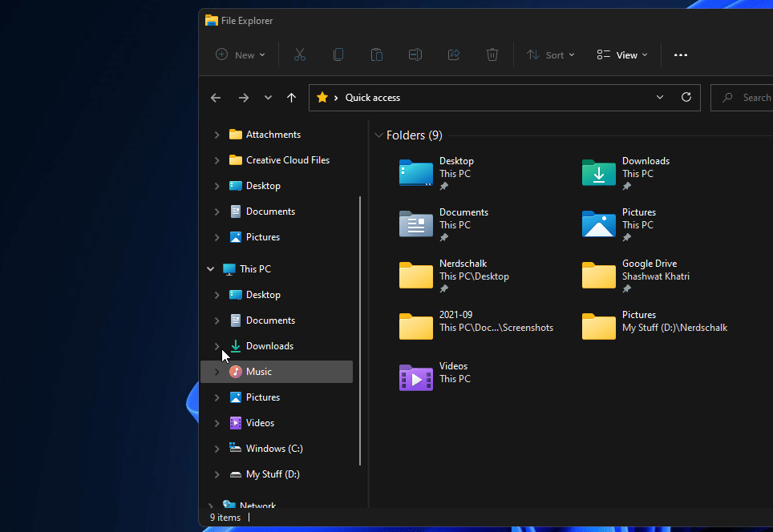Click the Quick access star in address bar
This screenshot has height=532, width=773.
pyautogui.click(x=321, y=97)
